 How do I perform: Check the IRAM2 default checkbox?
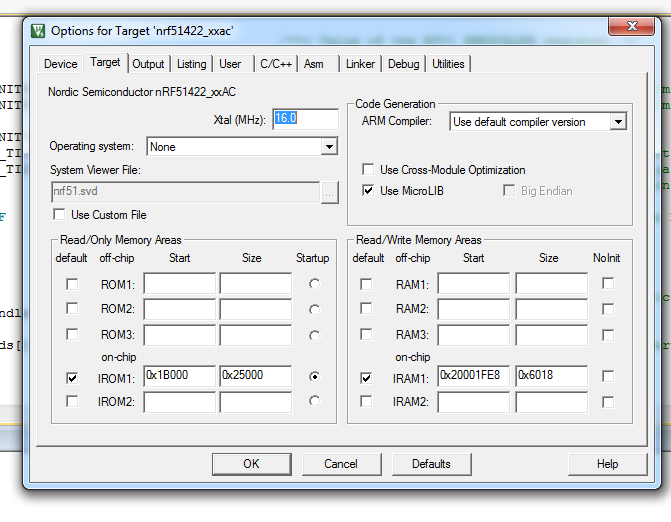366,401
